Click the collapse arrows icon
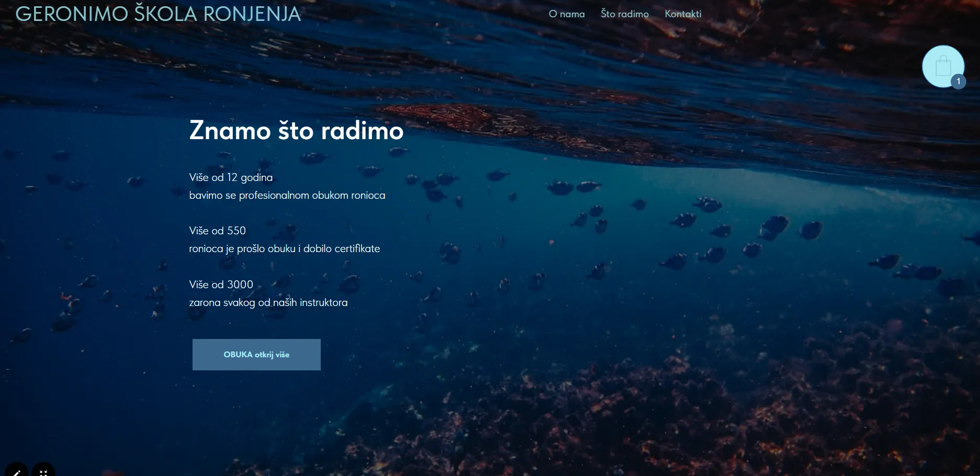Viewport: 980px width, 476px height. (43, 472)
